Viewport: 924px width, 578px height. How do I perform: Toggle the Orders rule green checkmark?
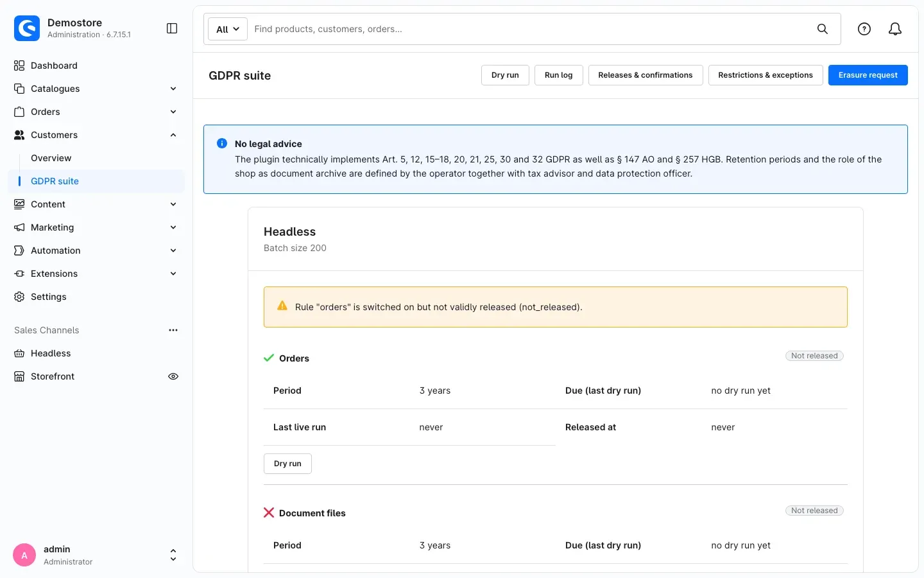[x=269, y=358]
